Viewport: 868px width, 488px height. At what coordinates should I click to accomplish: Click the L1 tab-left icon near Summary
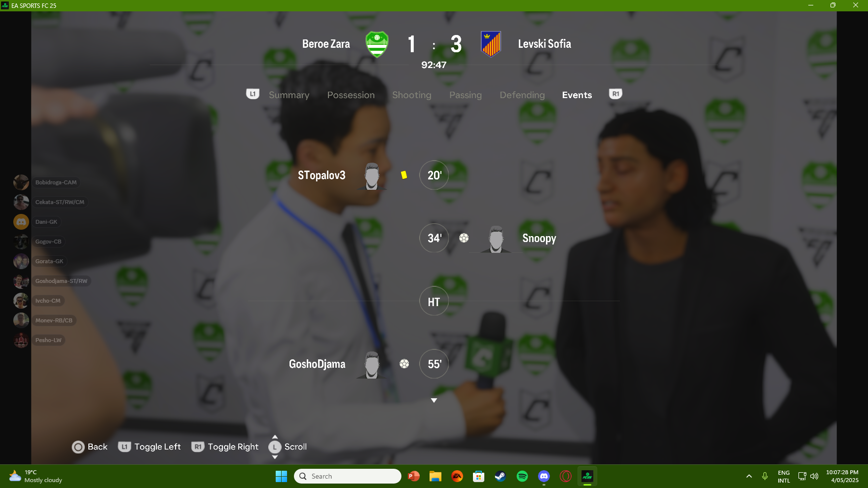[253, 94]
